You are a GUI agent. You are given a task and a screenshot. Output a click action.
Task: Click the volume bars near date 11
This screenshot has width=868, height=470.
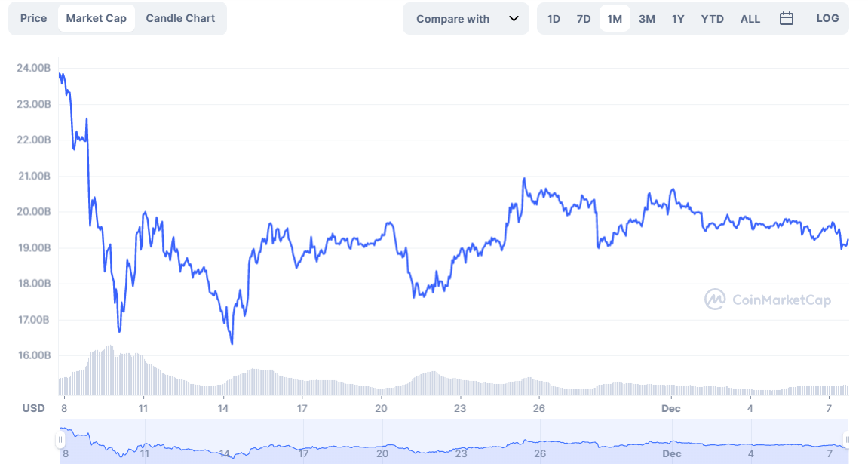143,377
